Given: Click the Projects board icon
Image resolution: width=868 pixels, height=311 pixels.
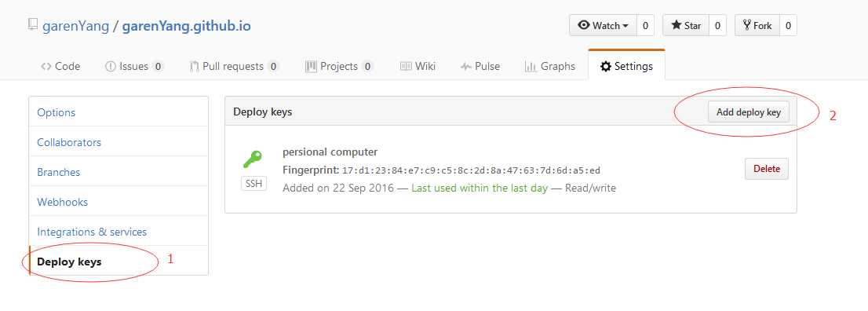Looking at the screenshot, I should click(x=311, y=67).
